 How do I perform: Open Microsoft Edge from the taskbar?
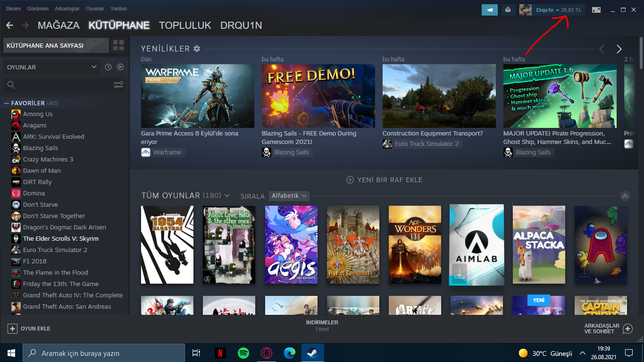(290, 353)
